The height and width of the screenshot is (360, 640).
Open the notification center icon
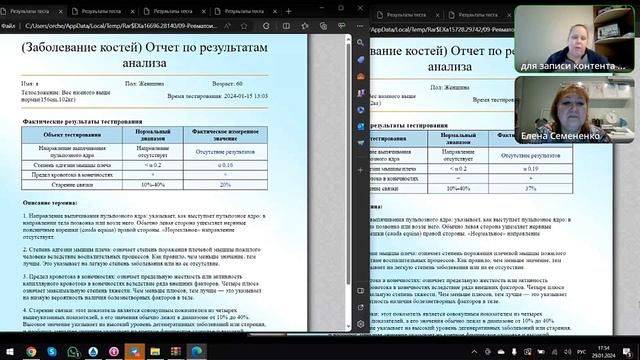(x=627, y=352)
